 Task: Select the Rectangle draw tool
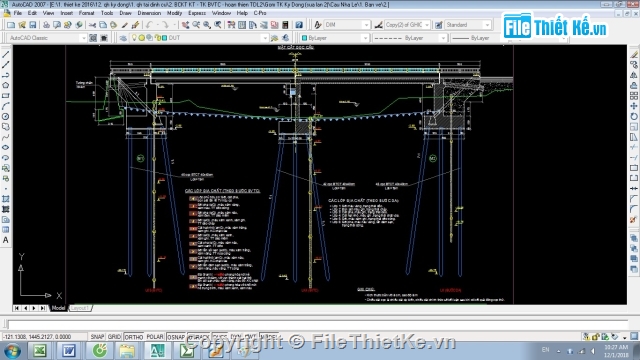click(x=6, y=96)
